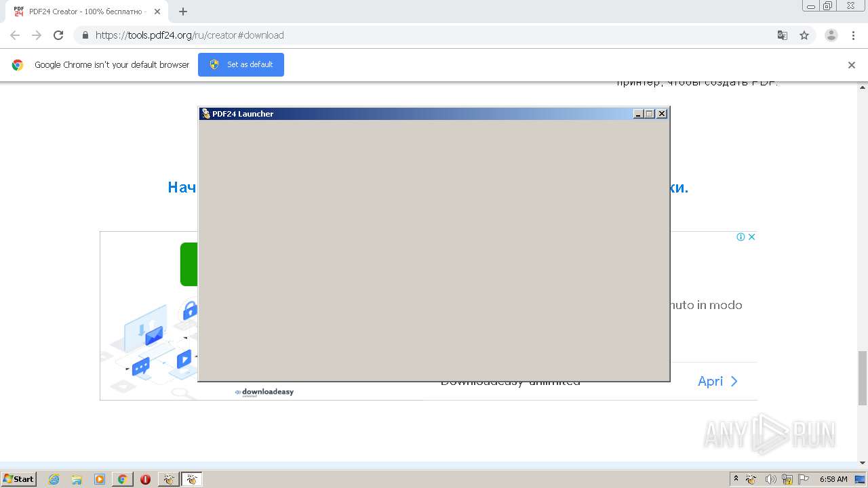Switch to Chrome in the taskbar
The height and width of the screenshot is (488, 868).
[123, 479]
